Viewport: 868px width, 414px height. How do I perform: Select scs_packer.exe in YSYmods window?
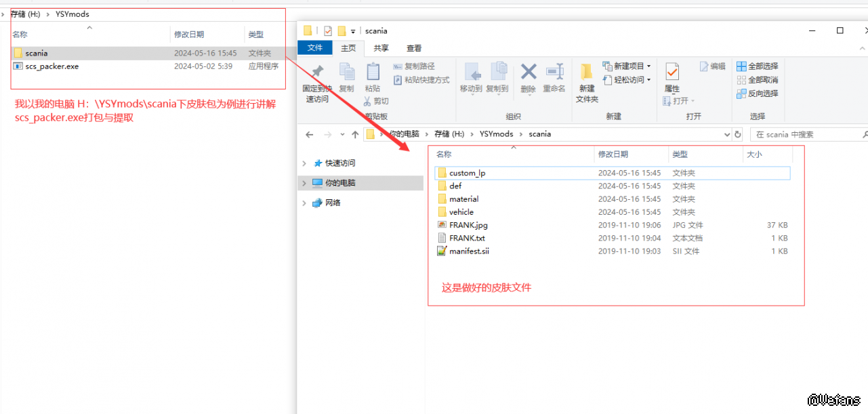pos(148,66)
